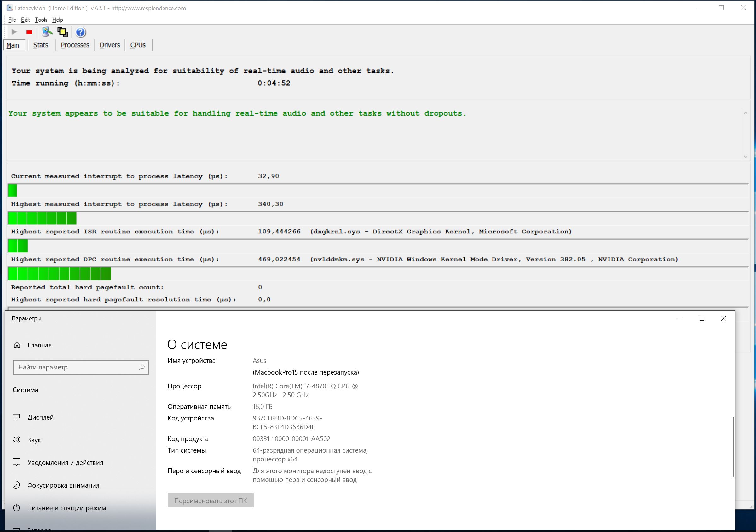This screenshot has width=756, height=532.
Task: Click the red Stop monitoring button
Action: click(x=29, y=32)
